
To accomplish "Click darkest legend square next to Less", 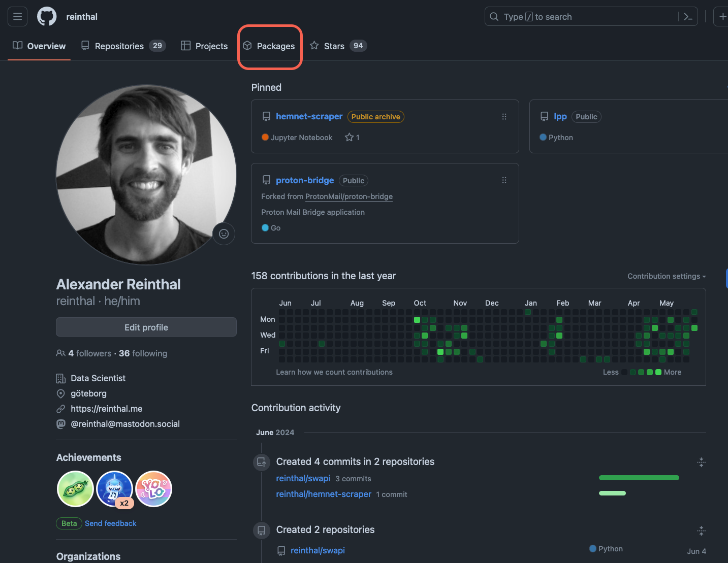I will tap(624, 372).
